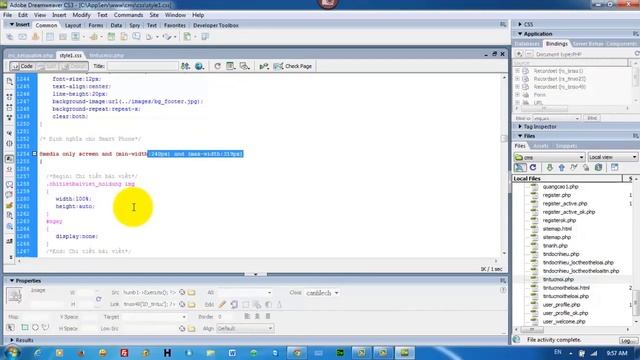Switch to the style1.css document tab

click(70, 55)
